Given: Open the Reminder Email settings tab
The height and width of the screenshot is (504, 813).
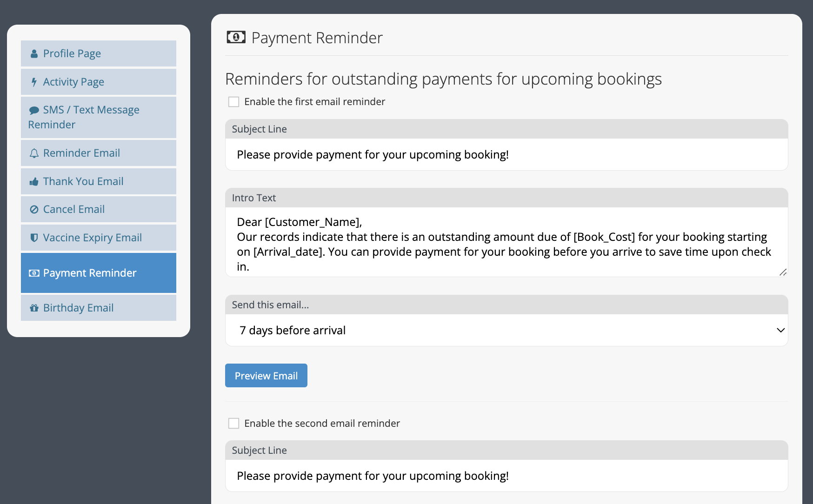Looking at the screenshot, I should [x=99, y=153].
